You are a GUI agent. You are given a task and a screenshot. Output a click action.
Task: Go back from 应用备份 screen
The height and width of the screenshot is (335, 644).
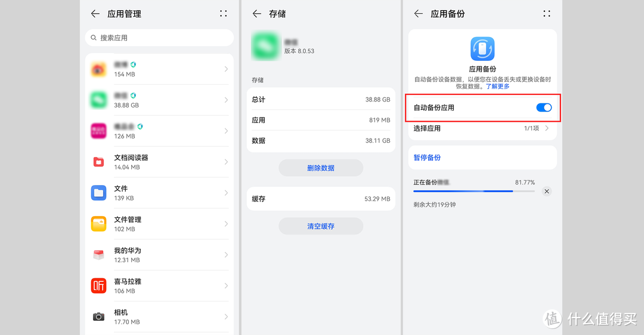click(419, 14)
